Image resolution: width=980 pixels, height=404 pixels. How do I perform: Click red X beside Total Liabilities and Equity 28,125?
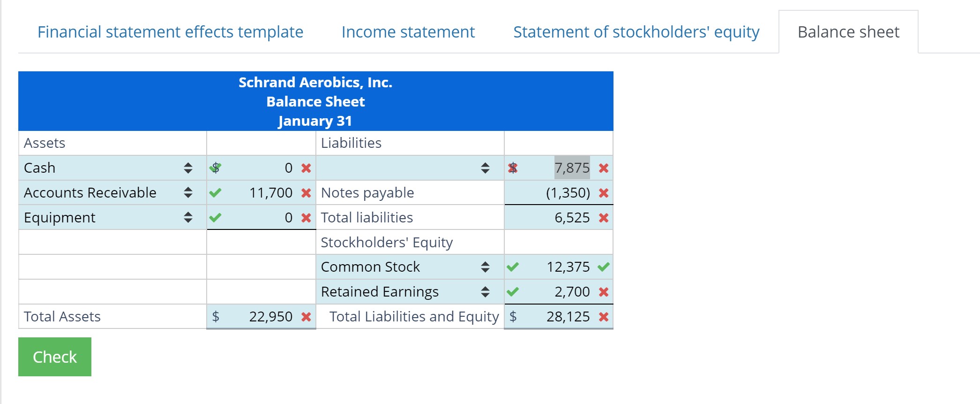click(x=604, y=317)
